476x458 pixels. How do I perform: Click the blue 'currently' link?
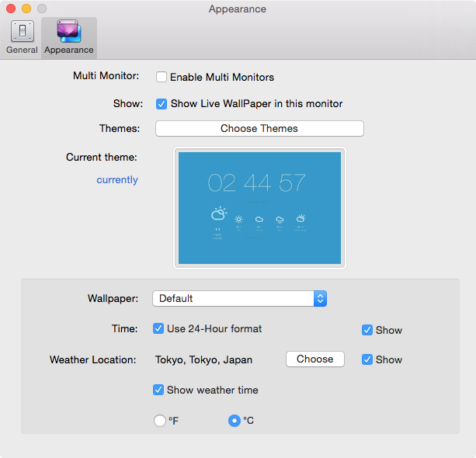click(117, 179)
